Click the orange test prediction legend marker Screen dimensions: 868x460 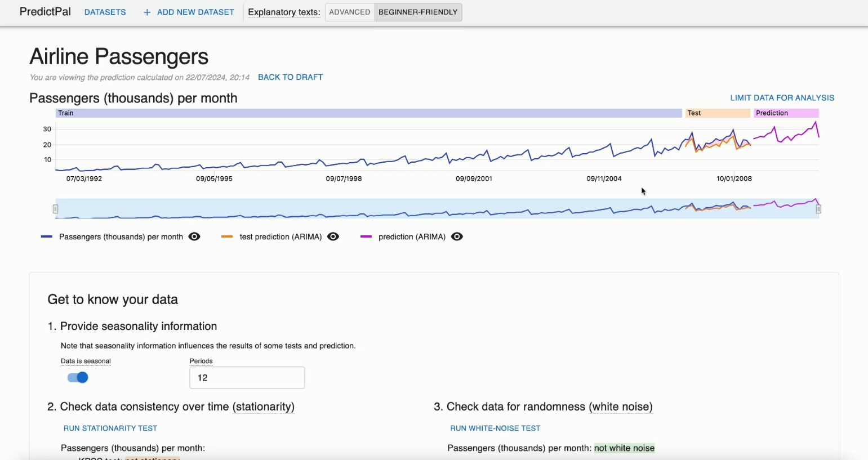pos(227,236)
